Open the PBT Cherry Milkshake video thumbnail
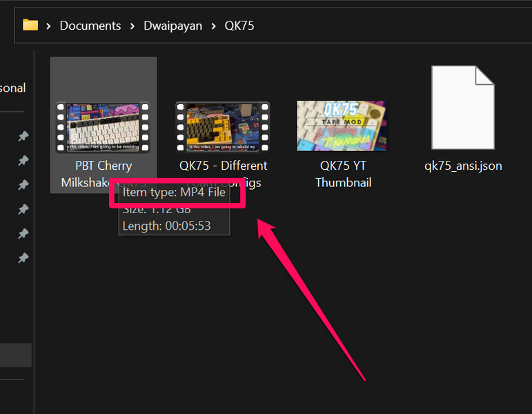This screenshot has width=532, height=414. coord(103,128)
